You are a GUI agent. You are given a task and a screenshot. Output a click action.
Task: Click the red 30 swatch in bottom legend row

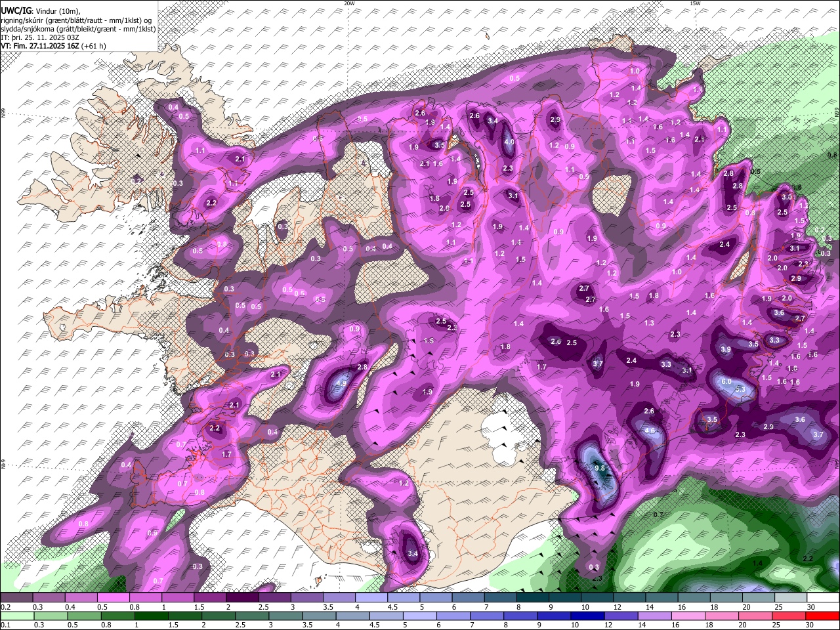point(823,616)
